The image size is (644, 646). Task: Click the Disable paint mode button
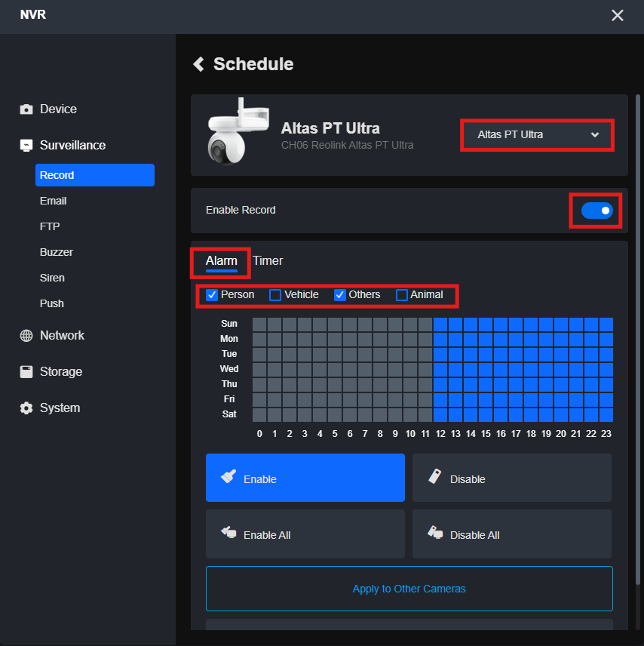(x=512, y=478)
